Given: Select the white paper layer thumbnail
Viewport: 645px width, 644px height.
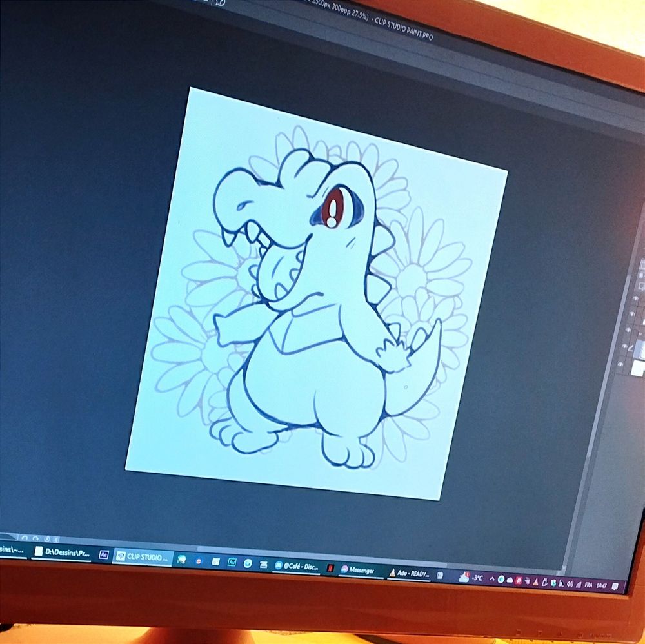Looking at the screenshot, I should tap(637, 367).
